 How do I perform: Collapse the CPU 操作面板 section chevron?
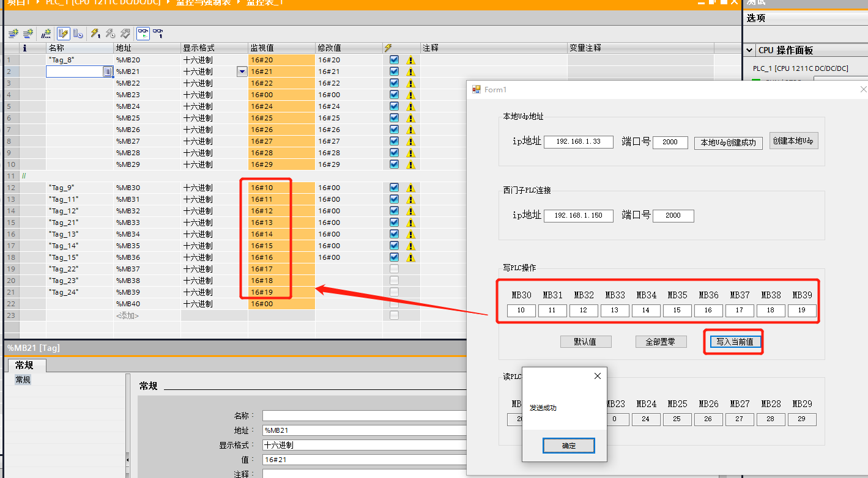pos(749,50)
